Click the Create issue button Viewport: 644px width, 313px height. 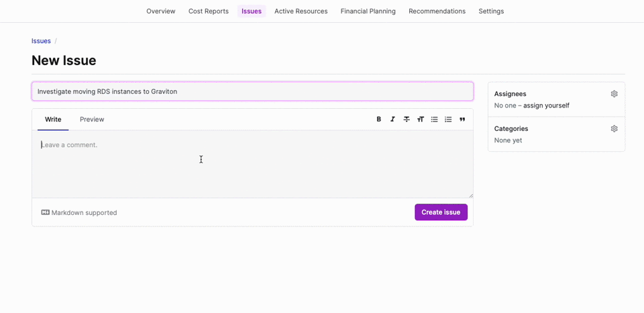tap(441, 212)
